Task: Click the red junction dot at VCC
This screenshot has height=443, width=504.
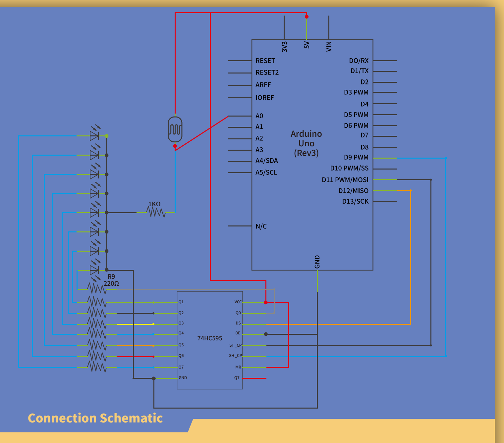Action: pos(266,302)
